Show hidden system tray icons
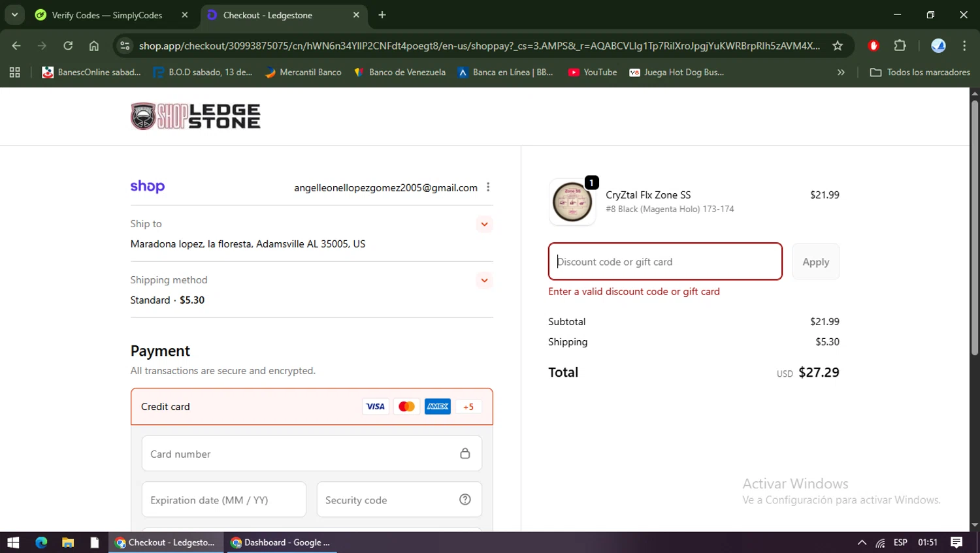This screenshot has width=980, height=553. [862, 542]
